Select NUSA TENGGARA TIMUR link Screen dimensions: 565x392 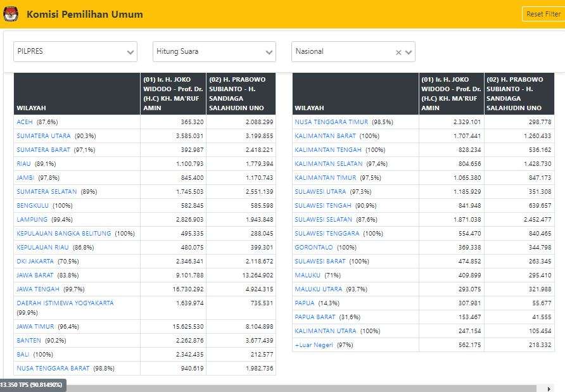331,122
